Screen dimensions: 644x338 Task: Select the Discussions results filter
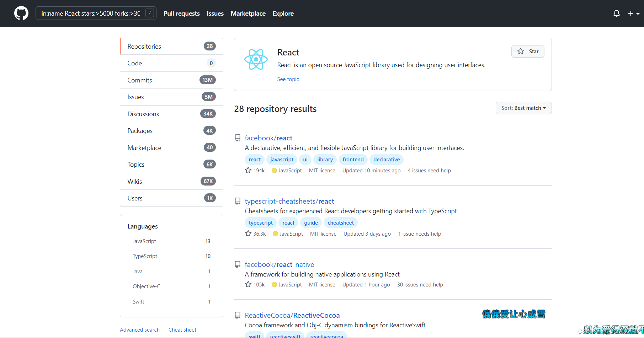172,114
